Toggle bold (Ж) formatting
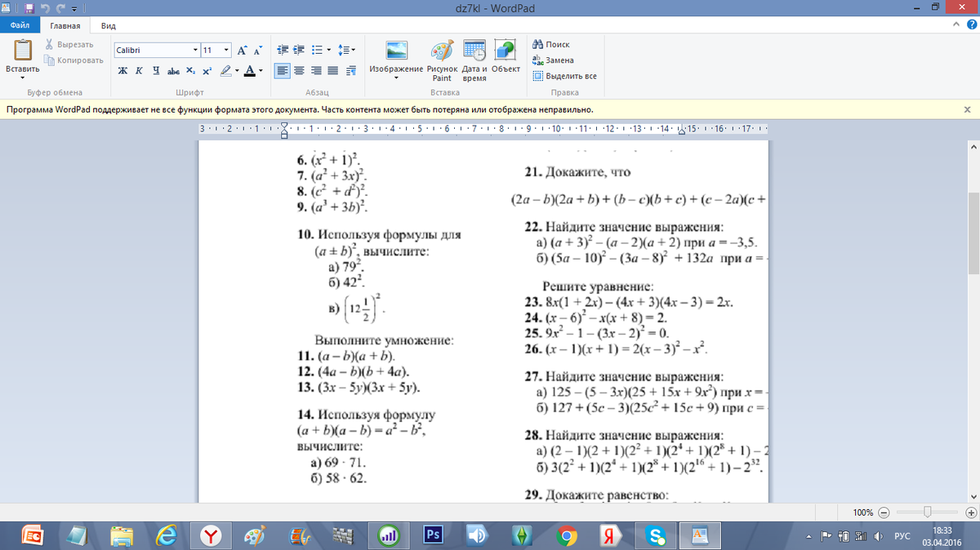This screenshot has height=550, width=980. point(122,70)
